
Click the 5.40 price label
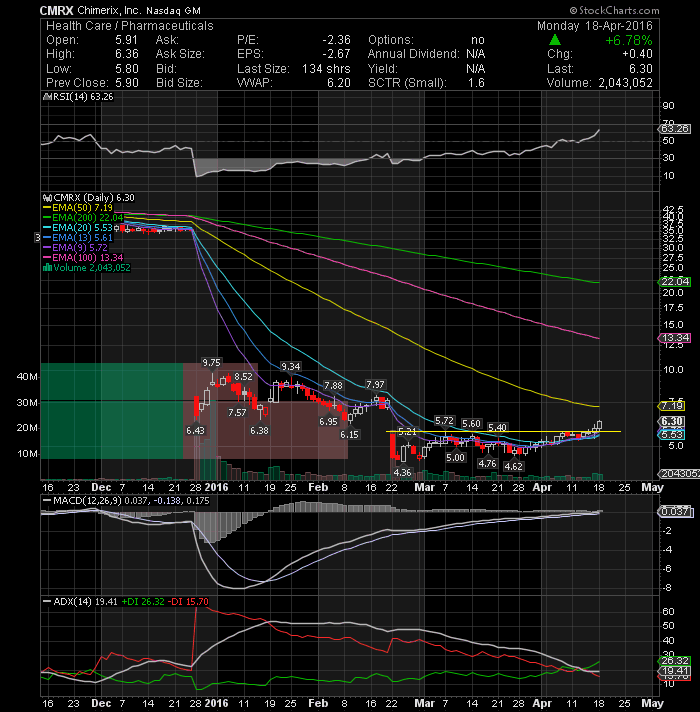click(x=497, y=427)
